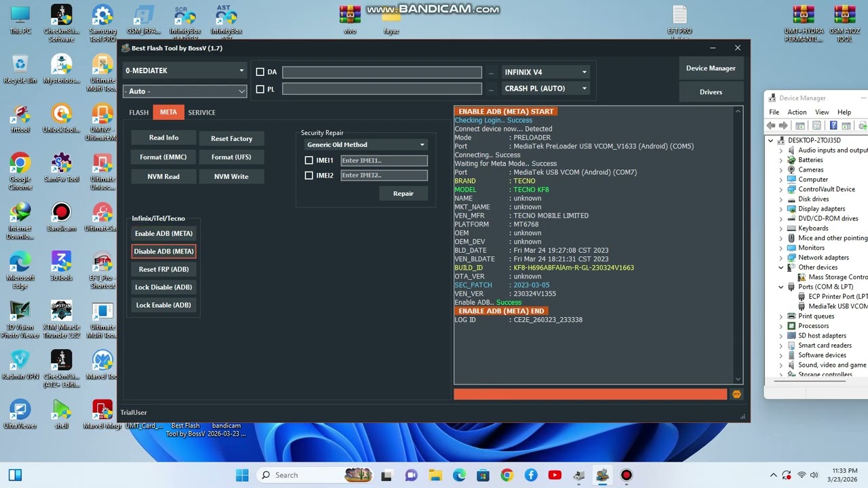Open Device Manager Action menu
The image size is (868, 488).
[x=797, y=112]
